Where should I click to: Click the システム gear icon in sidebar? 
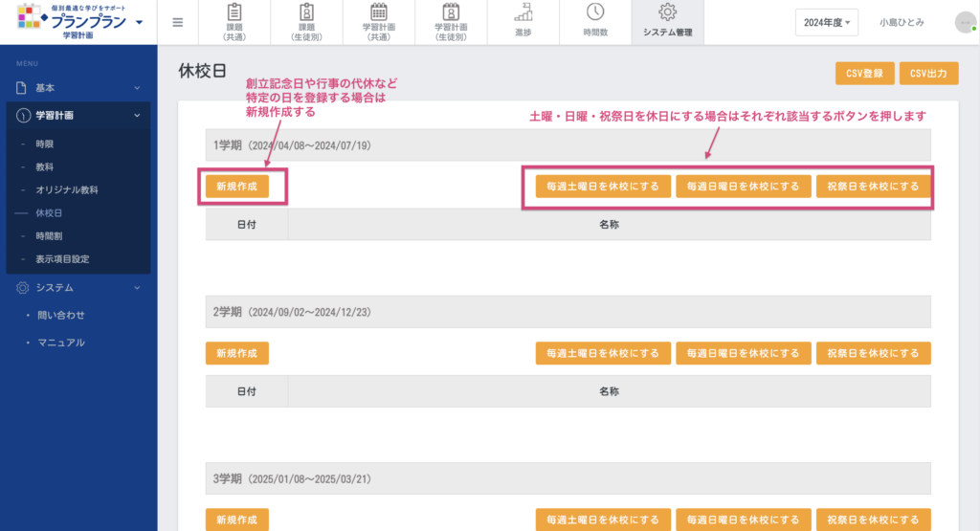[23, 287]
